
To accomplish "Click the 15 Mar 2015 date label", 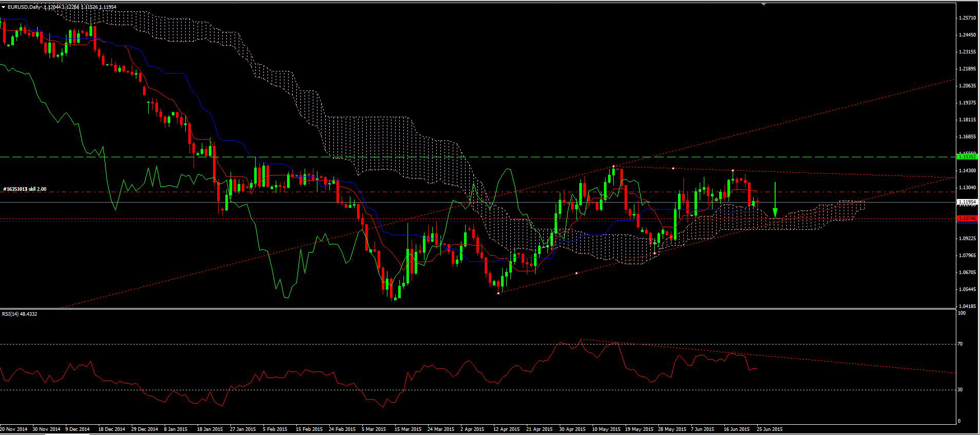I will pos(407,429).
